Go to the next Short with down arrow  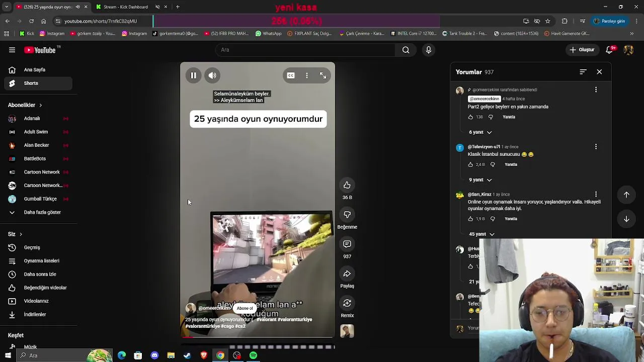(626, 219)
